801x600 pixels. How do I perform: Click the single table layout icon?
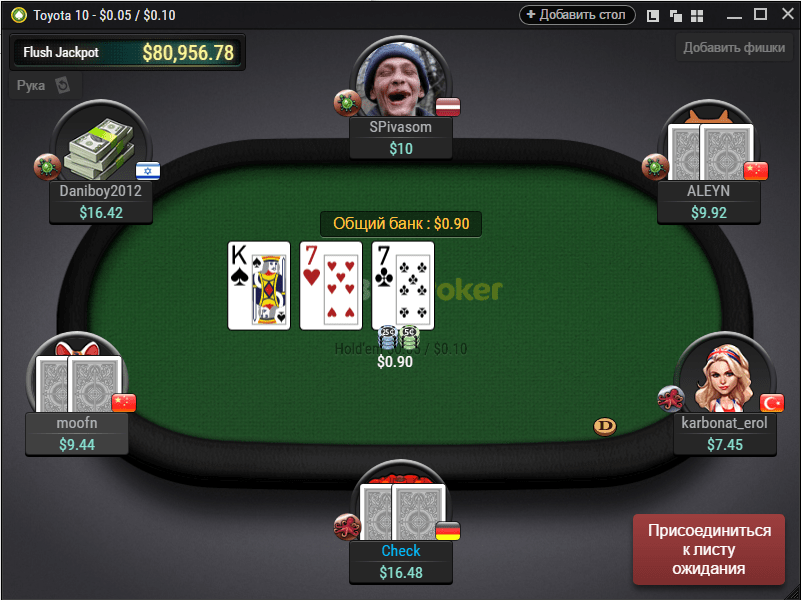(652, 16)
